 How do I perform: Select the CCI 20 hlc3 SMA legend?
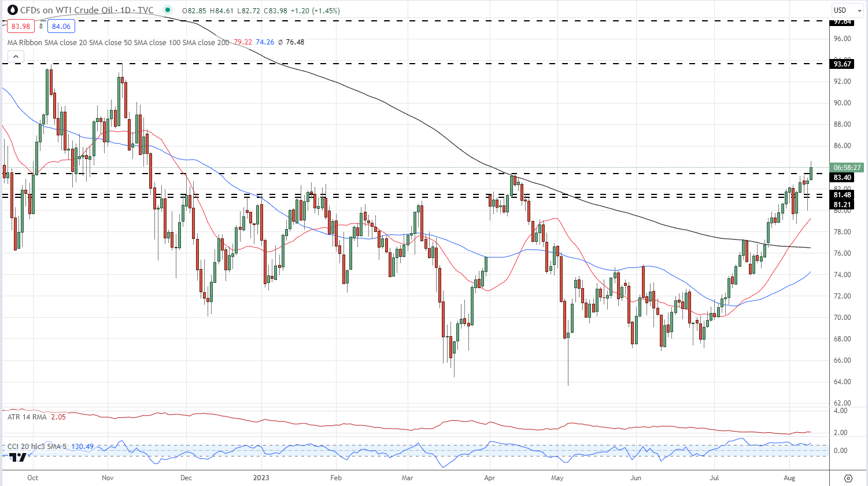click(37, 447)
